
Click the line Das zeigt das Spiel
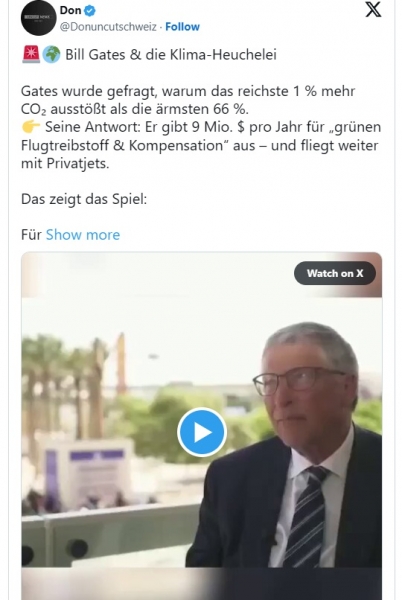click(x=84, y=199)
